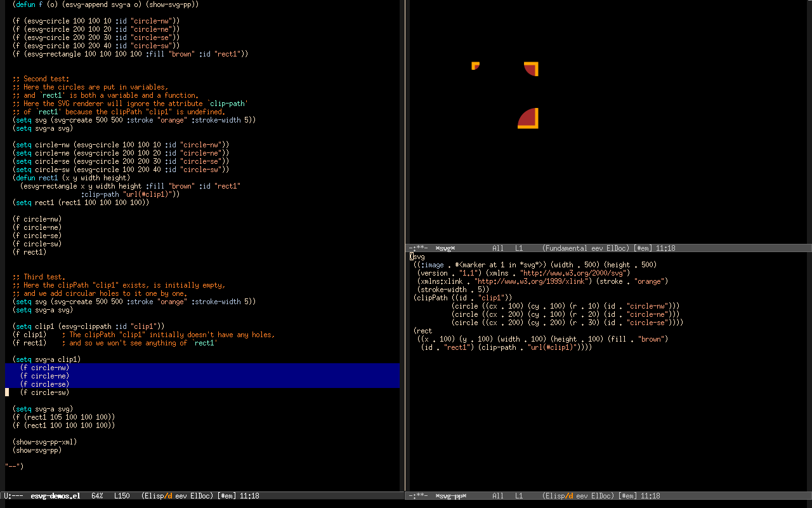Click the U:--- status flags in esvg-demos.el mode line
812x508 pixels.
pyautogui.click(x=13, y=496)
